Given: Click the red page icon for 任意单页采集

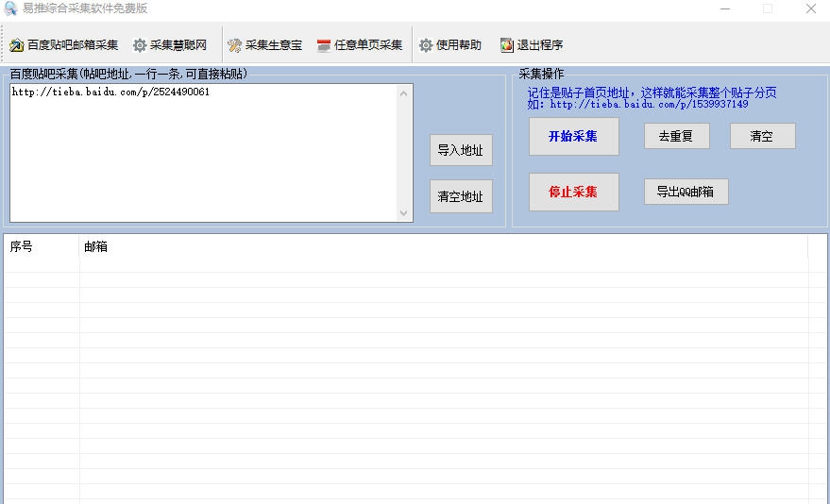Looking at the screenshot, I should click(x=324, y=45).
